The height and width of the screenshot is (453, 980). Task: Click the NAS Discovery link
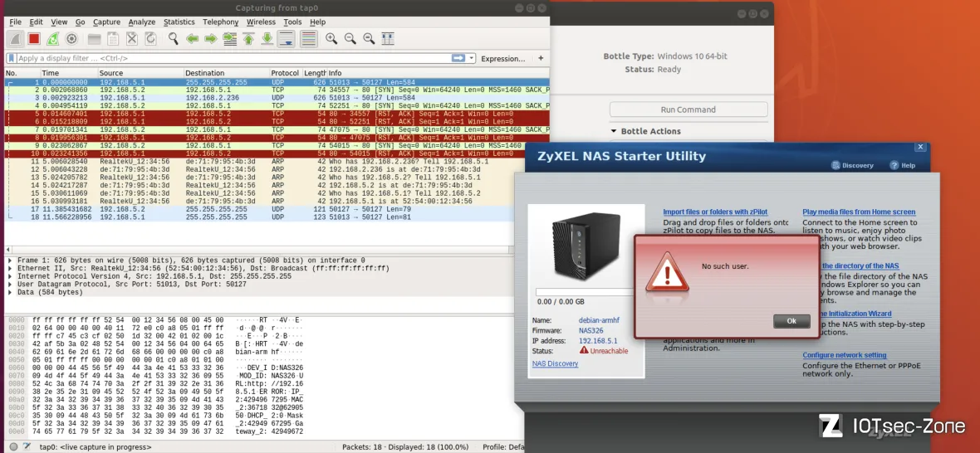tap(555, 363)
